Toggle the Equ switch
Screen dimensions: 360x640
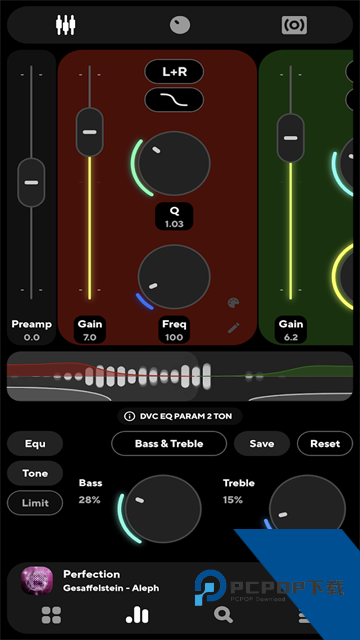click(x=35, y=444)
